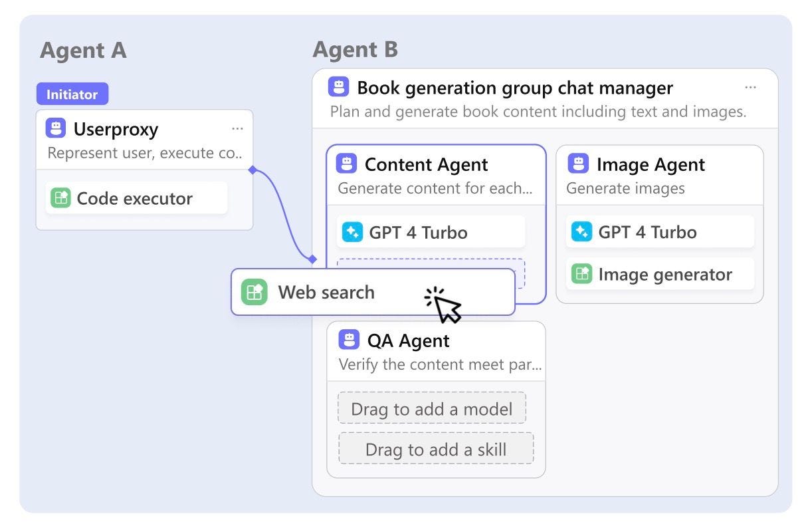Click the Drag to add a skill placeholder
This screenshot has width=812, height=532.
pyautogui.click(x=436, y=449)
